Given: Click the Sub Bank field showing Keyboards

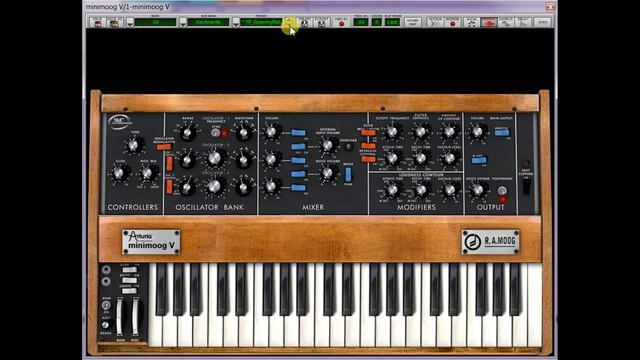Looking at the screenshot, I should click(208, 22).
